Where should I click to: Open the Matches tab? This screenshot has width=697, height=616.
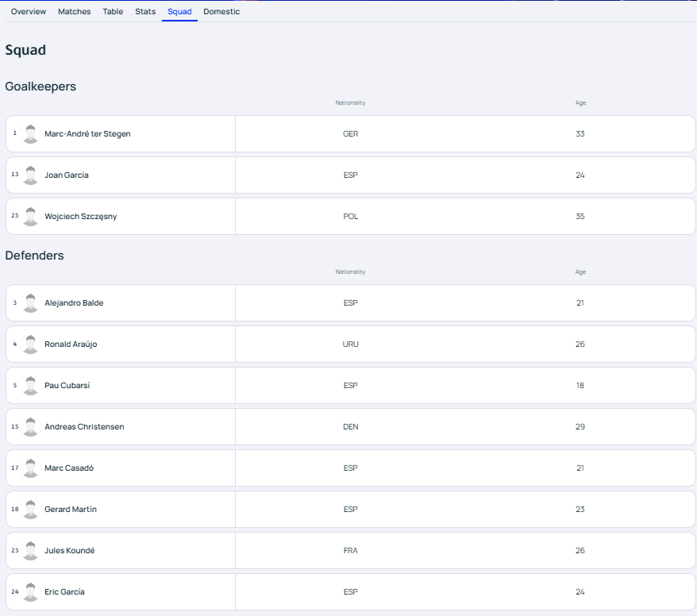pyautogui.click(x=75, y=12)
